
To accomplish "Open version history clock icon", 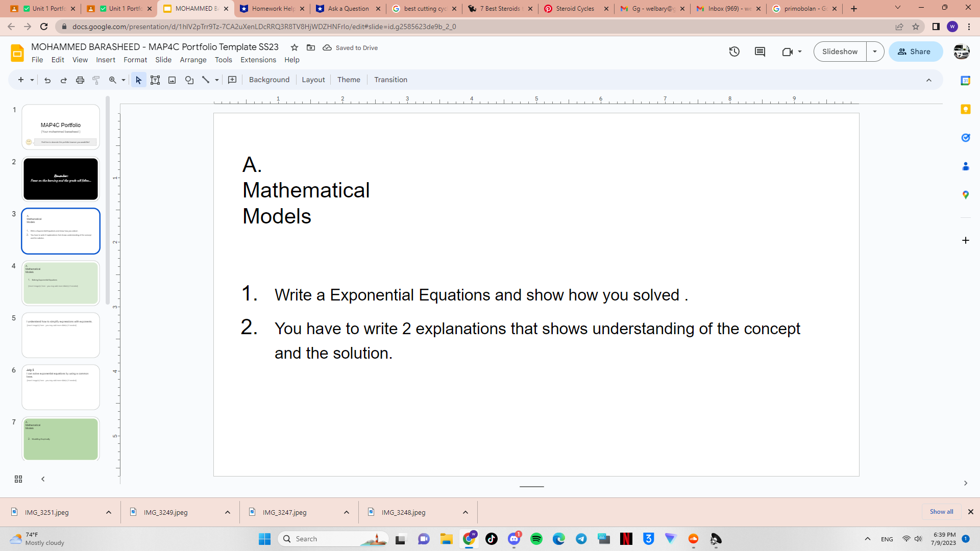I will (734, 52).
